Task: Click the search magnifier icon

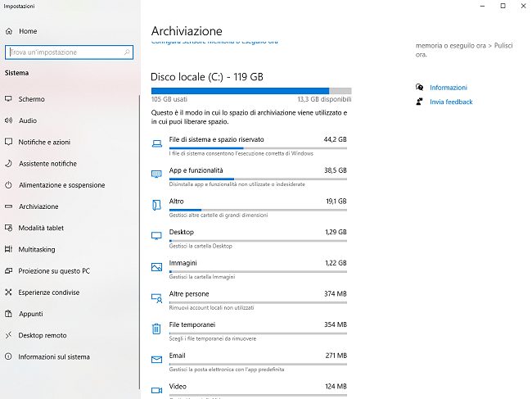Action: (127, 52)
